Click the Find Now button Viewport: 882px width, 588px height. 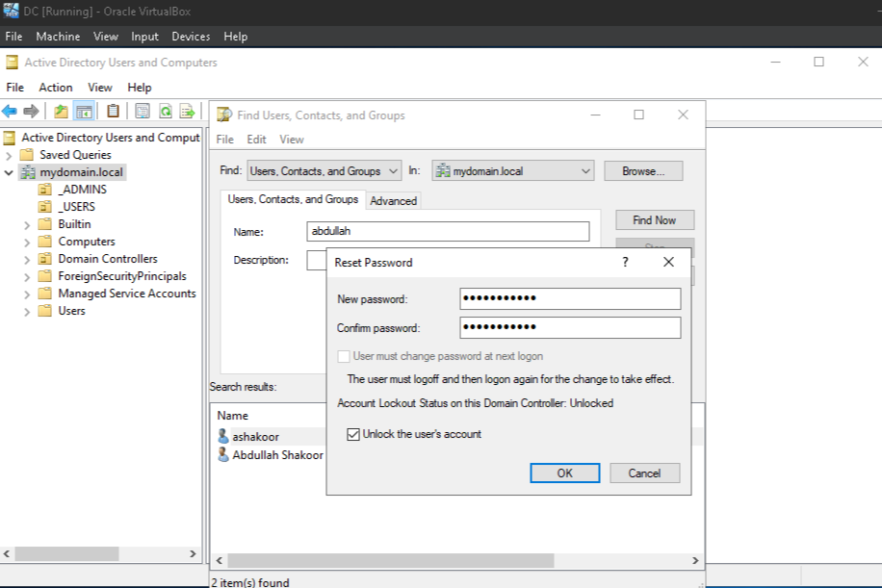click(x=655, y=220)
